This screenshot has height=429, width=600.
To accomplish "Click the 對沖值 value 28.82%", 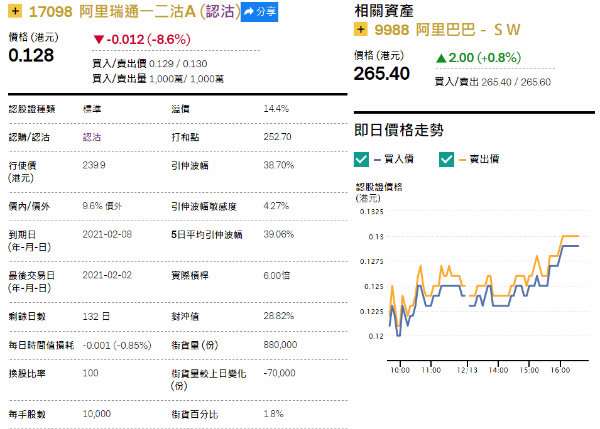I will [x=279, y=316].
